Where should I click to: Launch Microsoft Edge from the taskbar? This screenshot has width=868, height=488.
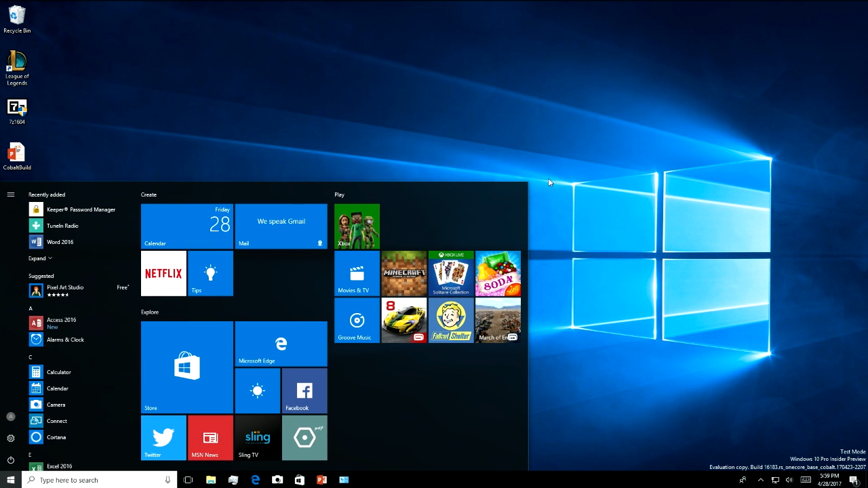(255, 480)
